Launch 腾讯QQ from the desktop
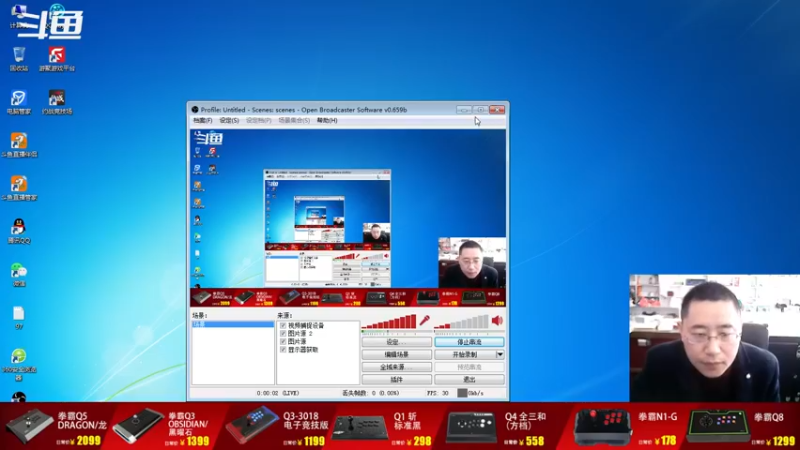Image resolution: width=800 pixels, height=450 pixels. point(19,231)
